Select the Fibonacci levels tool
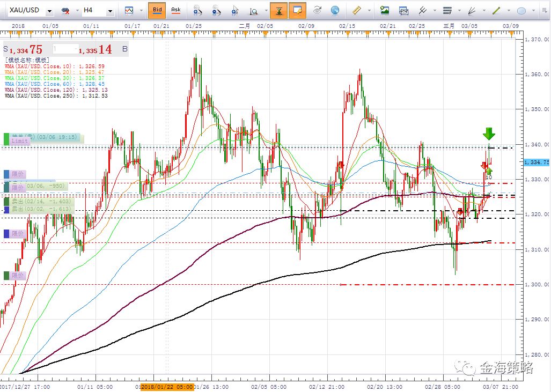 coord(447,10)
